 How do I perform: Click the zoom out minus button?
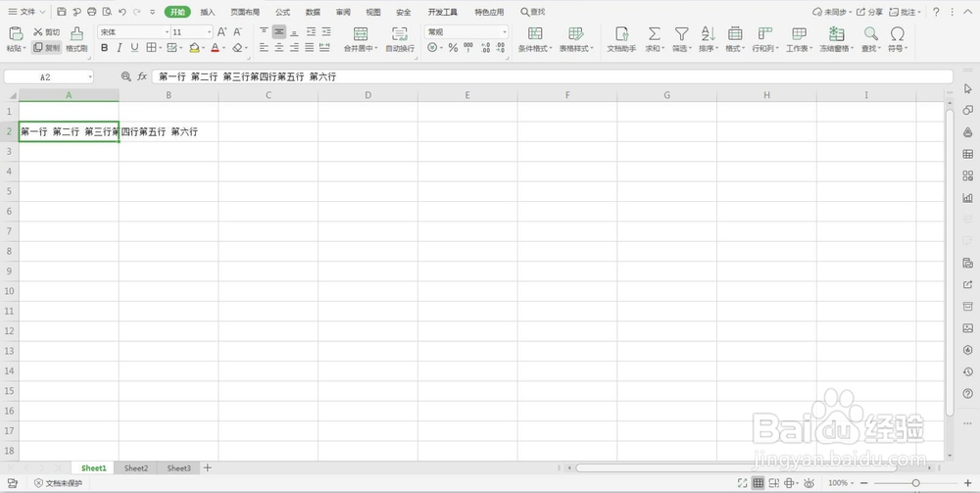click(864, 483)
